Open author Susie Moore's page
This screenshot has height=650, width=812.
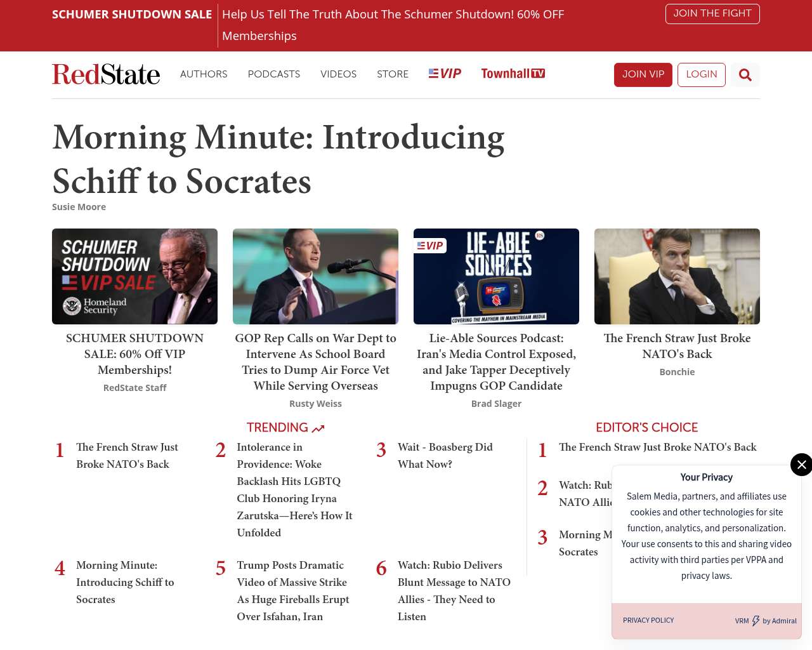coord(79,207)
